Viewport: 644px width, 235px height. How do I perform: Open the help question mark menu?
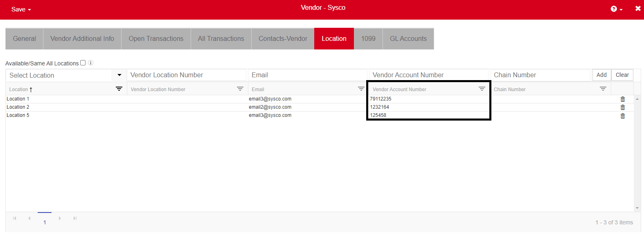pyautogui.click(x=616, y=9)
